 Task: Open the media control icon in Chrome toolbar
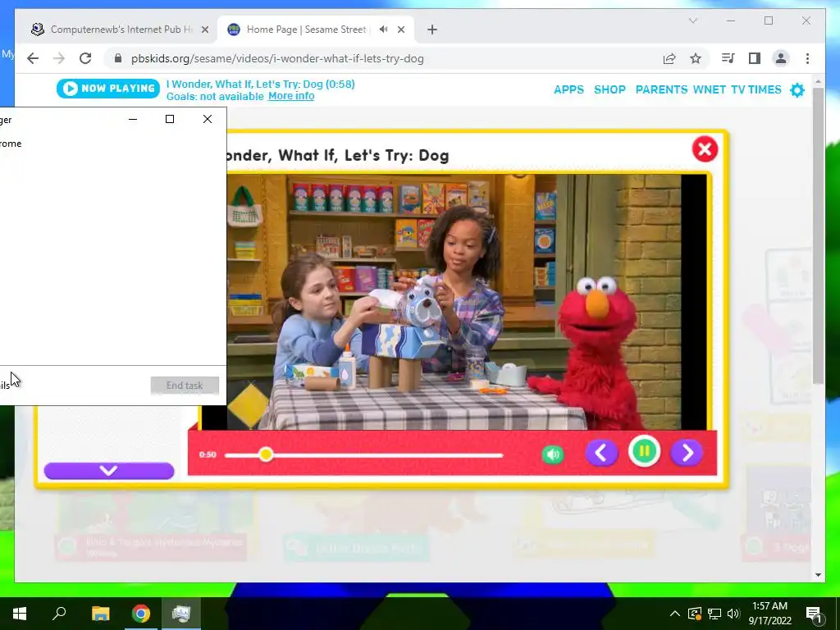coord(728,58)
